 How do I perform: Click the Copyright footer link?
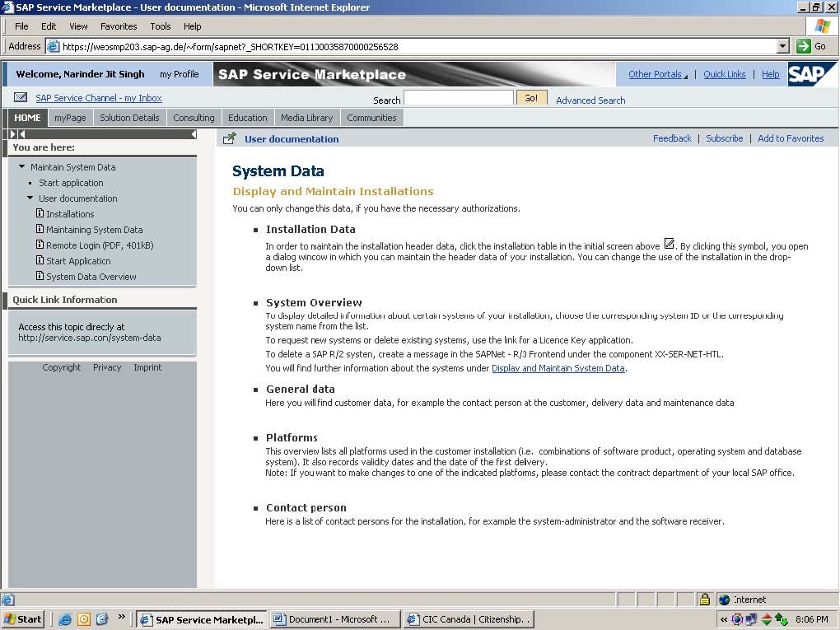coord(62,367)
